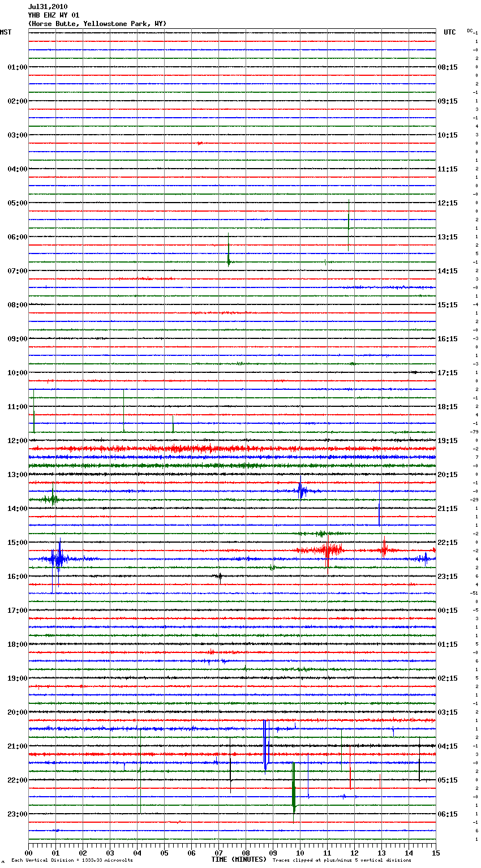The image size is (481, 868).
Task: Click the 15:15 UTC time label
Action: click(x=448, y=305)
